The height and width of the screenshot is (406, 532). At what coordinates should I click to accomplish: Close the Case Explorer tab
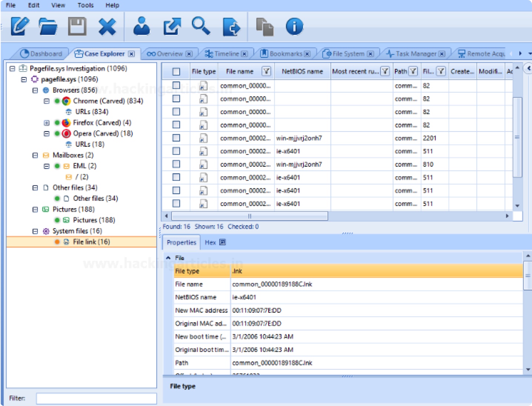[x=132, y=54]
